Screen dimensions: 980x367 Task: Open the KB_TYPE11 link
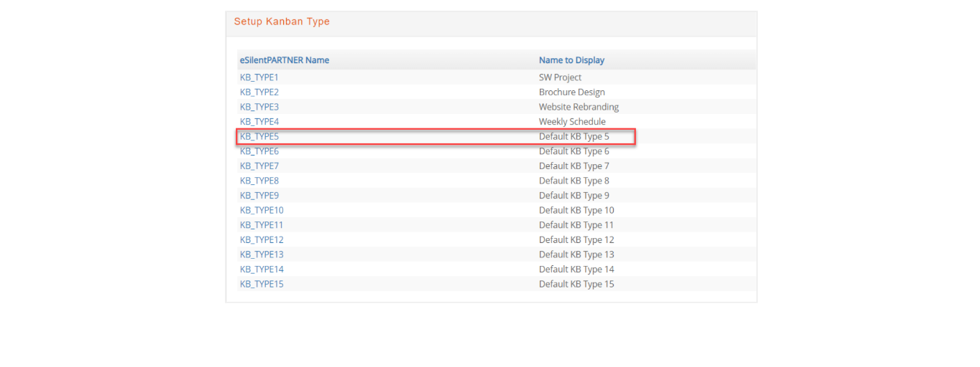(x=262, y=225)
